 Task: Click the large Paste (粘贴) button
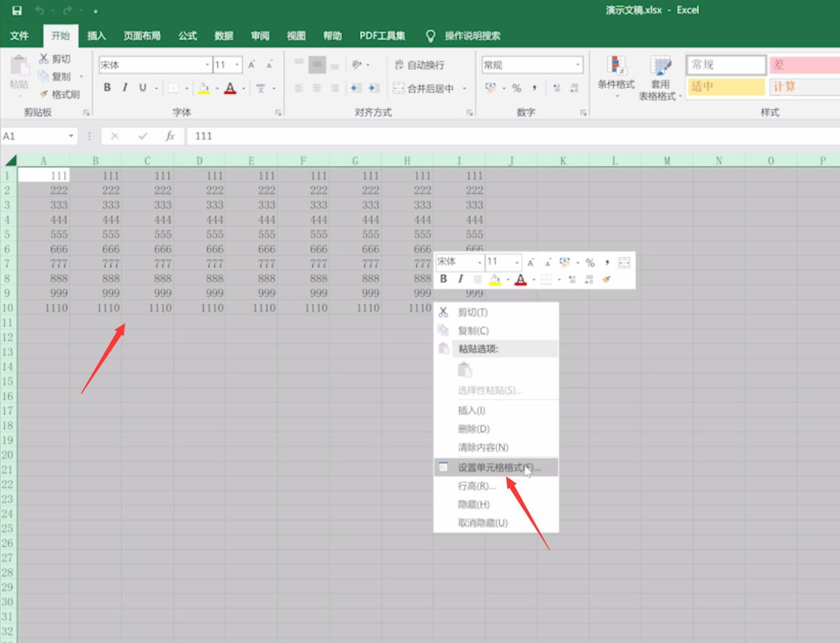point(18,73)
